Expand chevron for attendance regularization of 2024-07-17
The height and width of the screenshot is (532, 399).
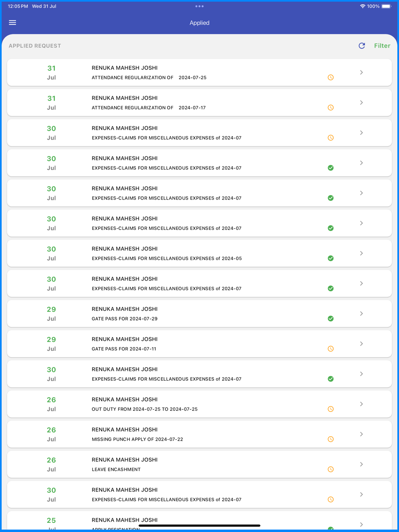[361, 103]
